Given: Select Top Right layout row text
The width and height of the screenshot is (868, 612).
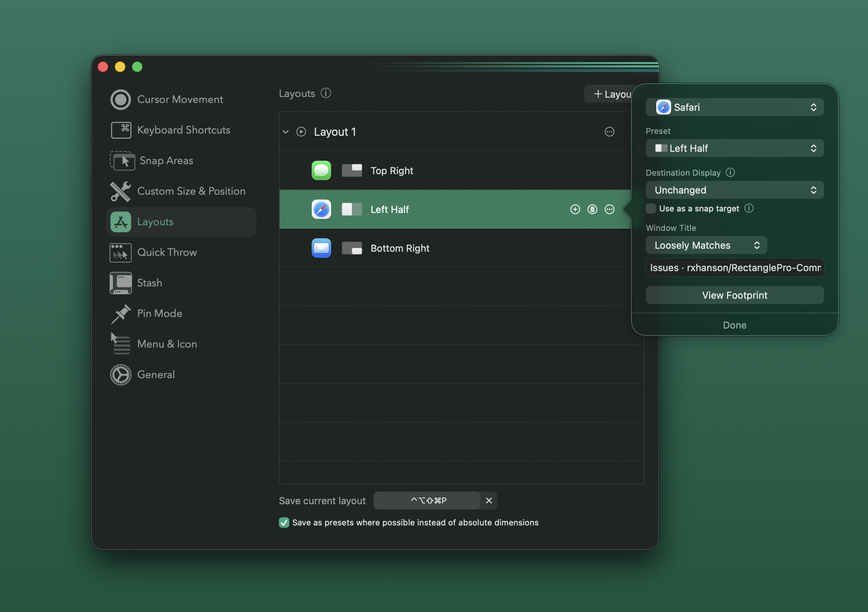Looking at the screenshot, I should (391, 170).
